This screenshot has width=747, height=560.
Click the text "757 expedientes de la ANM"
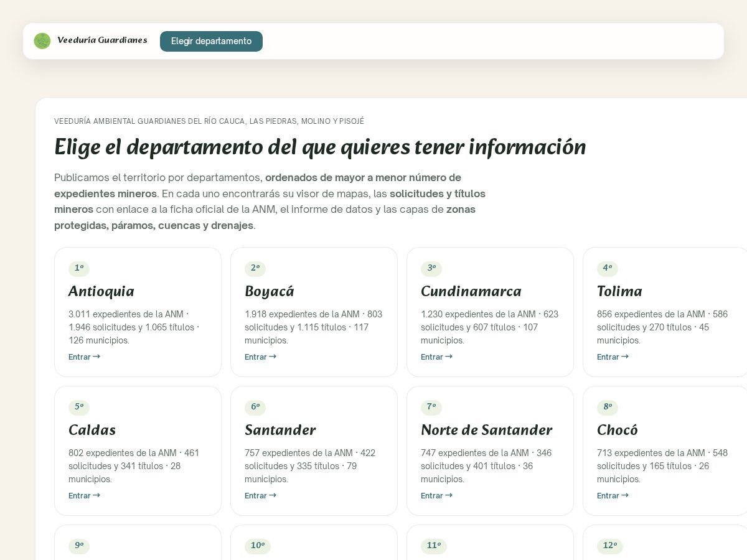point(299,453)
